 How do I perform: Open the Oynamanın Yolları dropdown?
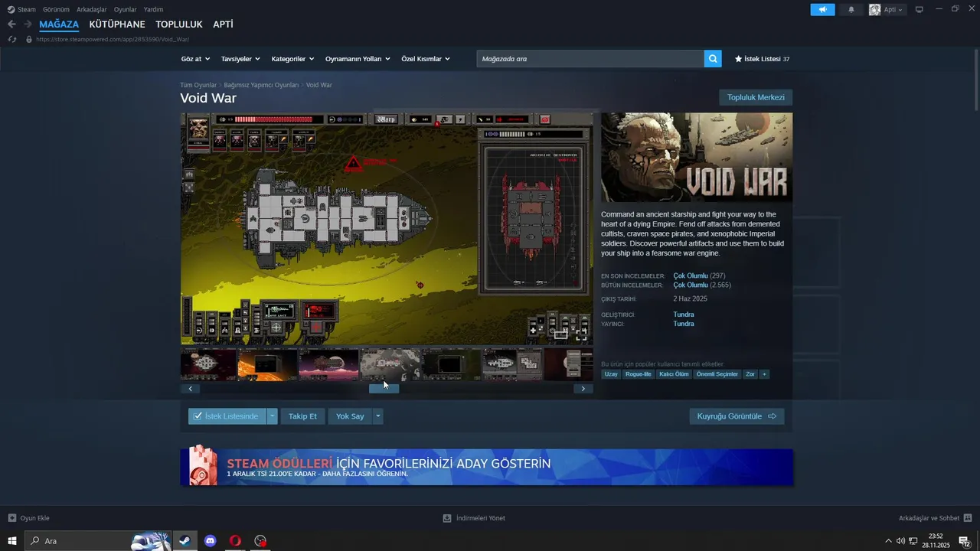pos(358,59)
